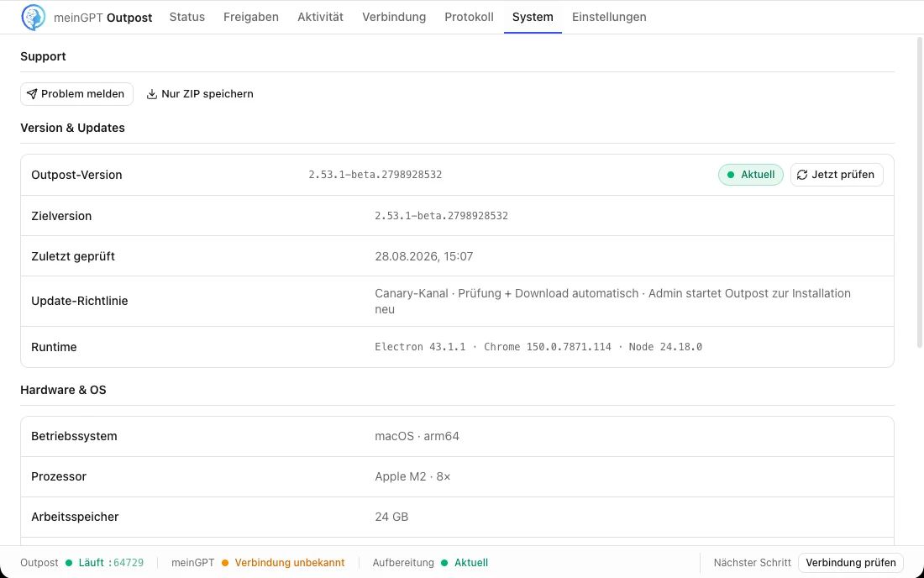Click the Aufbereitung label in status bar

pyautogui.click(x=403, y=563)
